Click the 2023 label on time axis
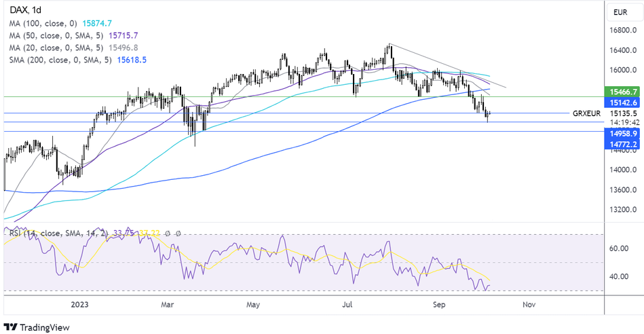The height and width of the screenshot is (334, 644). pyautogui.click(x=79, y=305)
